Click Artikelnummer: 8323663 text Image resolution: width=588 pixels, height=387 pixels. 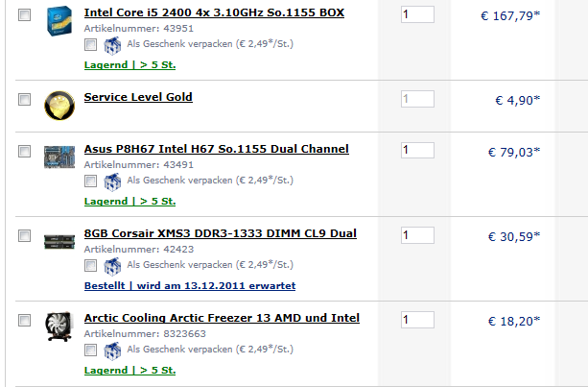(145, 333)
